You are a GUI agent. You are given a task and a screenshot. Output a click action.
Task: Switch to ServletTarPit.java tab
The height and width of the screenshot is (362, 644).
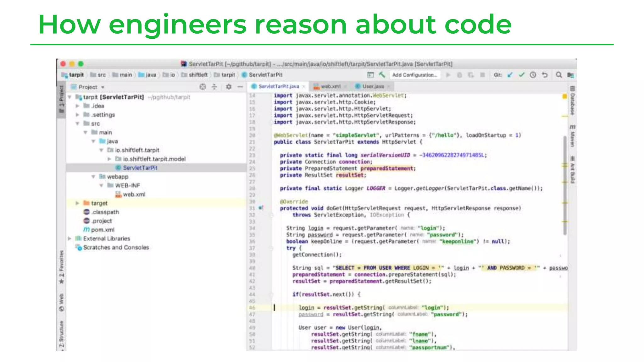coord(279,86)
